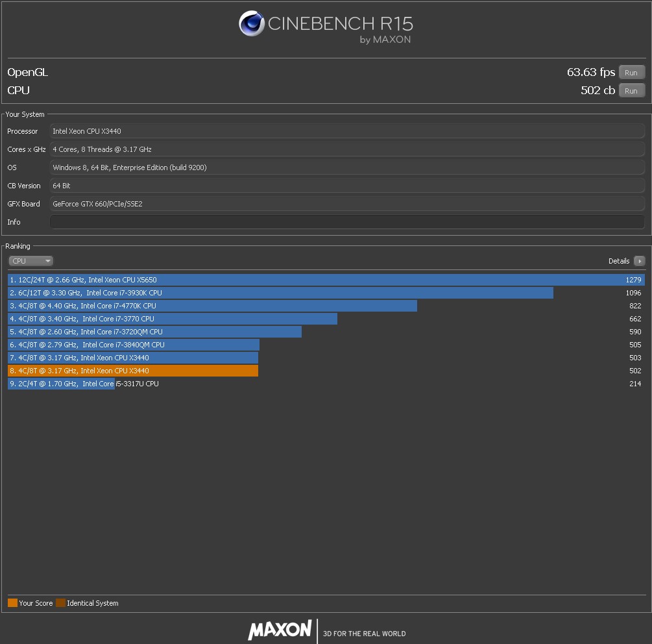Click the Your Score orange legend swatch
This screenshot has width=652, height=644.
click(x=12, y=603)
